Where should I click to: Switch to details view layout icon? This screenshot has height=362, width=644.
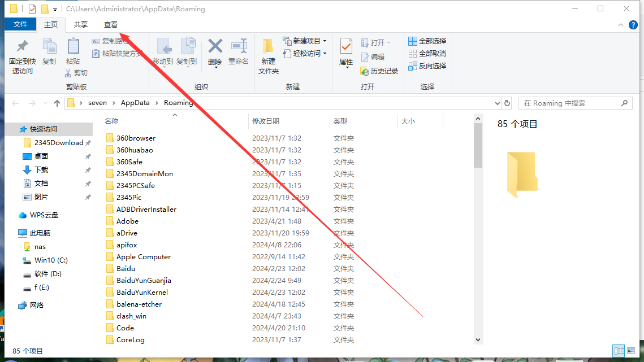[x=619, y=351]
